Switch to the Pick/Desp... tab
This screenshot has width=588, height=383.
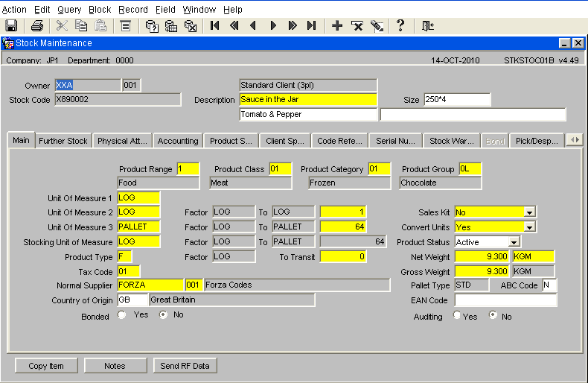537,141
